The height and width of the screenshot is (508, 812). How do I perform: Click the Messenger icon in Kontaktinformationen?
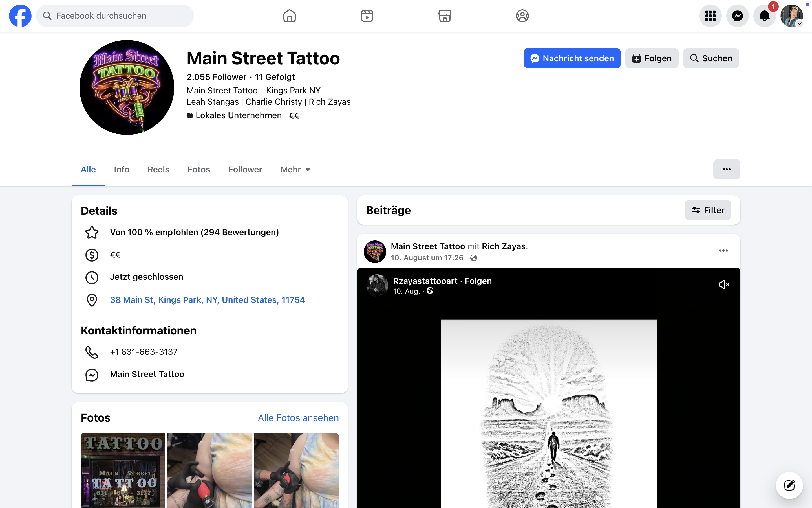(92, 375)
